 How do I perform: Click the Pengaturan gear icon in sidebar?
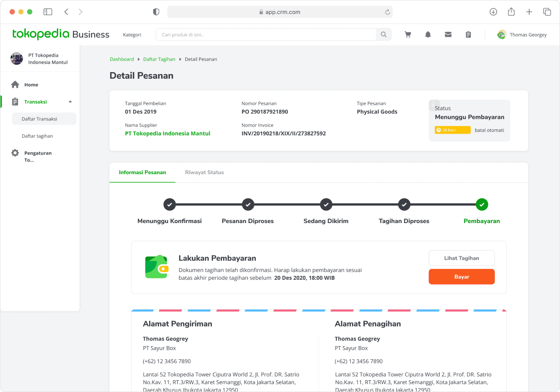tap(15, 153)
